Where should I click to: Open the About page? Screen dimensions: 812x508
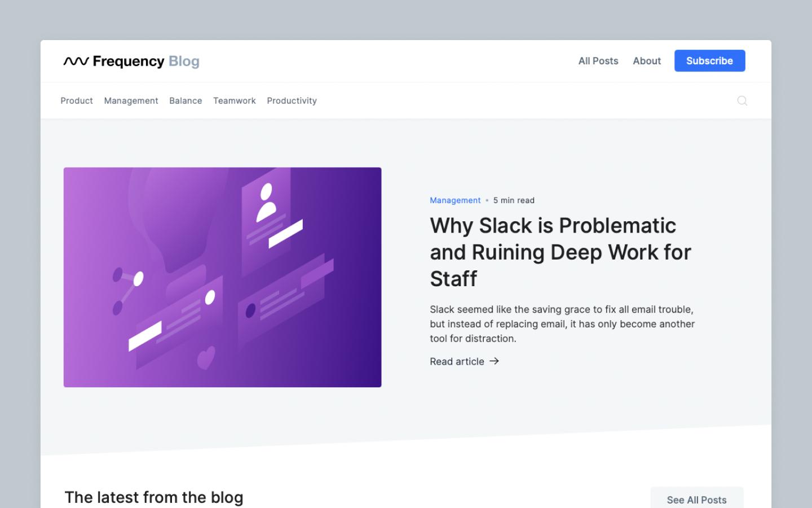646,61
